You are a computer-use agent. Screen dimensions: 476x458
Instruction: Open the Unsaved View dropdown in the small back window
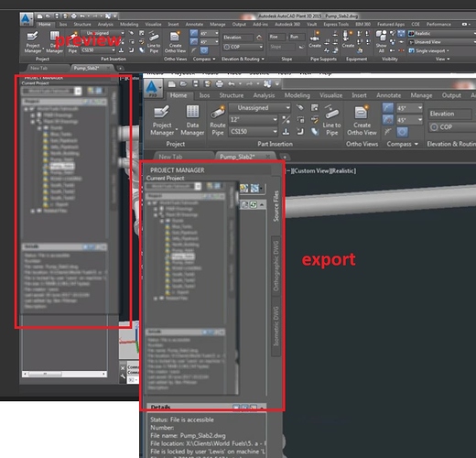(442, 42)
